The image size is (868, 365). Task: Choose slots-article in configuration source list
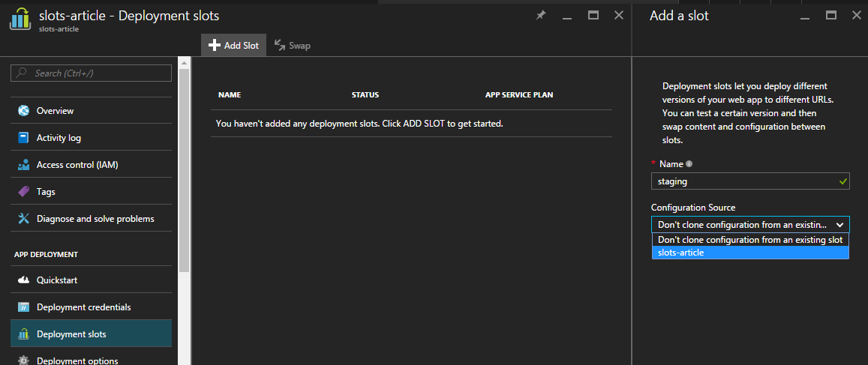tap(750, 253)
